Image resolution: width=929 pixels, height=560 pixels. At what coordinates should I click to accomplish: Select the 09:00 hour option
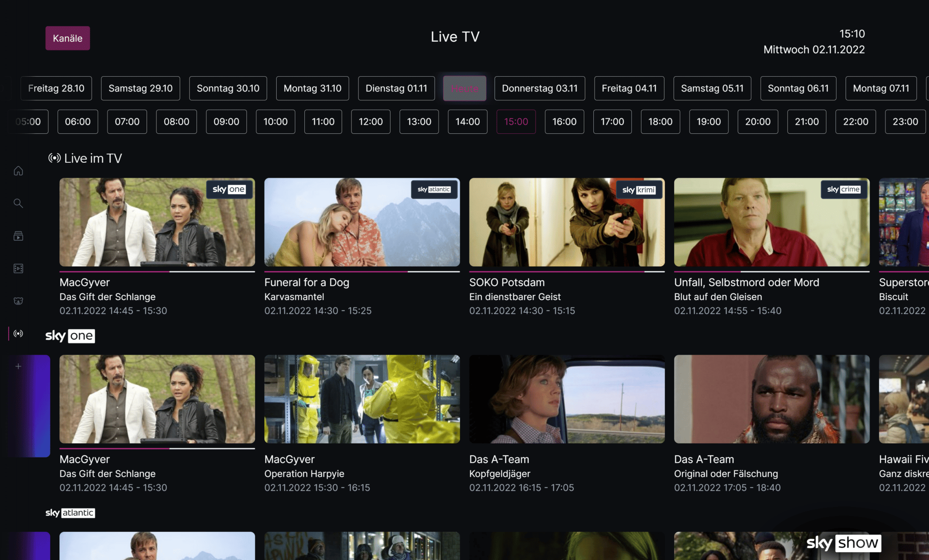(226, 122)
